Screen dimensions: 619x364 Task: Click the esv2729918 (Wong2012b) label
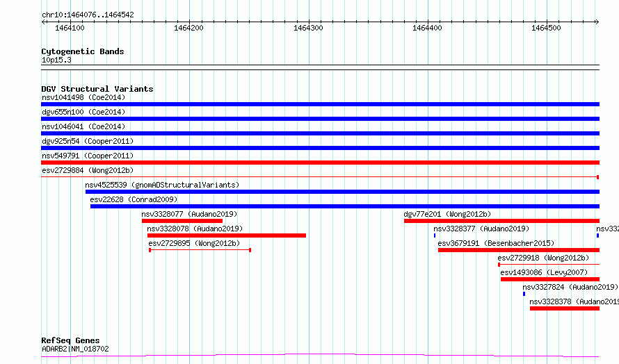click(x=543, y=258)
